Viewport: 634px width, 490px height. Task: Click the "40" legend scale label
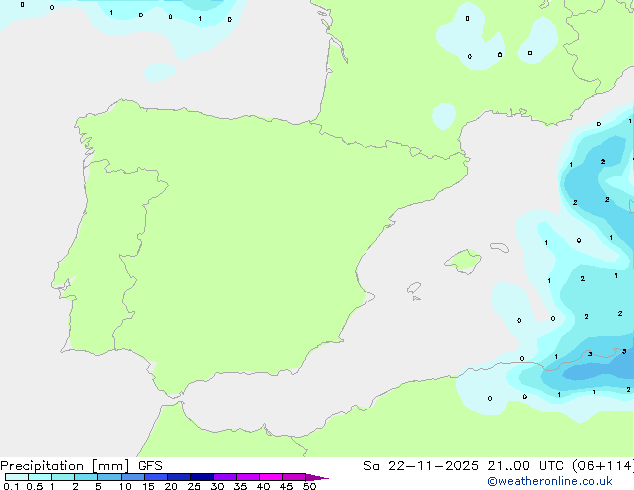coord(263,486)
